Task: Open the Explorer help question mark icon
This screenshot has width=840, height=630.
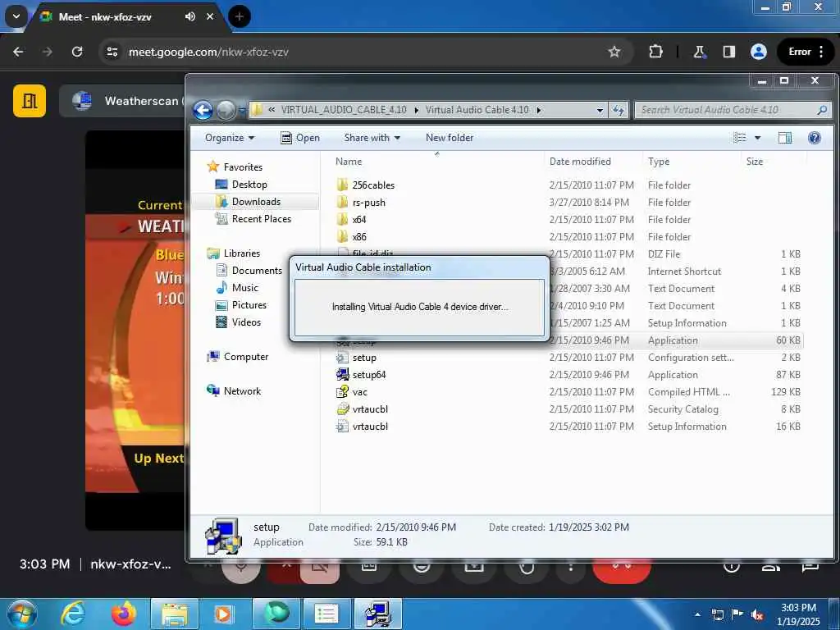Action: click(x=815, y=138)
